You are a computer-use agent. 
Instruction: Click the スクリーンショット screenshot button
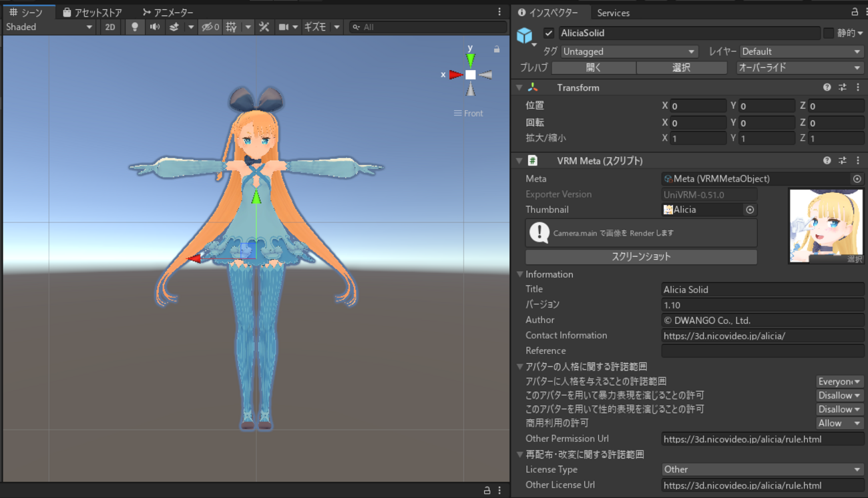tap(641, 257)
